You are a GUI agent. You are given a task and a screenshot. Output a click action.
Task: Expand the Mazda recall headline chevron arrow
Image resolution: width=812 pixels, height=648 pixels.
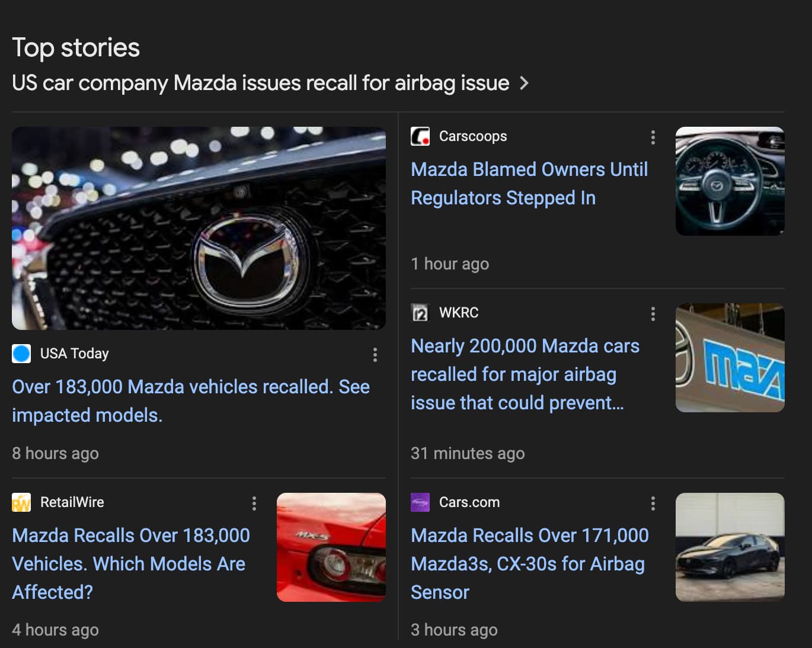[524, 83]
